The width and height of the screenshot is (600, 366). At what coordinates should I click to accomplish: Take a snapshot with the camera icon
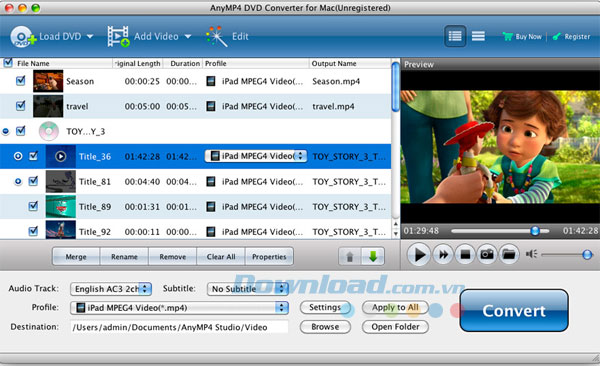[487, 255]
